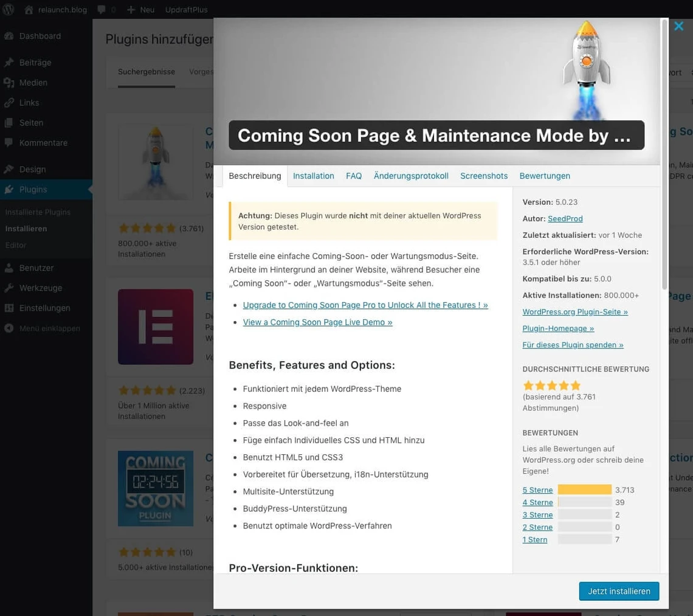This screenshot has width=693, height=616.
Task: Click the WordPress logo in the top bar
Action: tap(8, 9)
